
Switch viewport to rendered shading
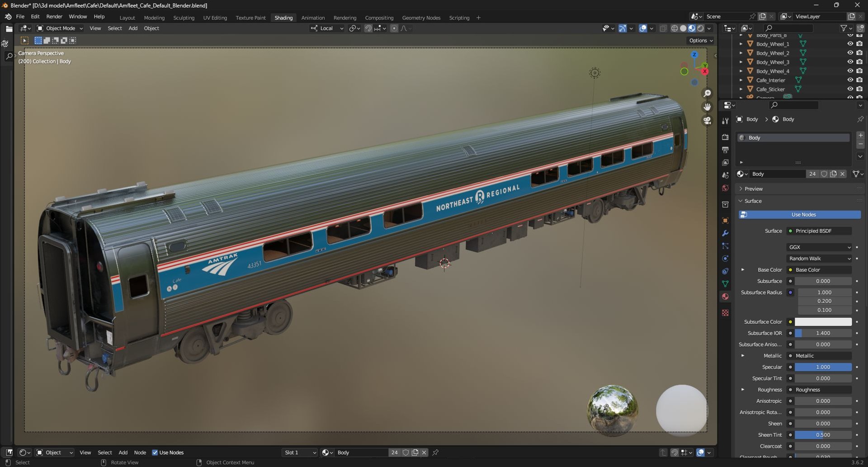[x=700, y=28]
